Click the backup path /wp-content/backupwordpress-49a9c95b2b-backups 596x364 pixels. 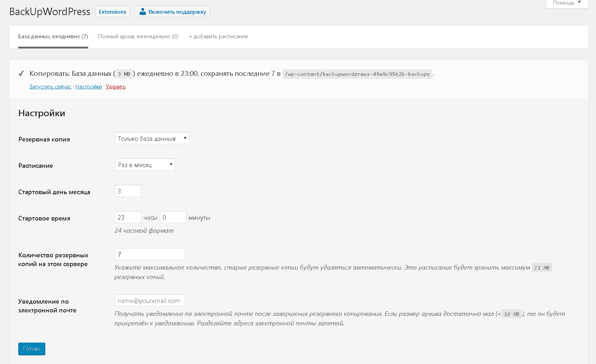point(357,74)
